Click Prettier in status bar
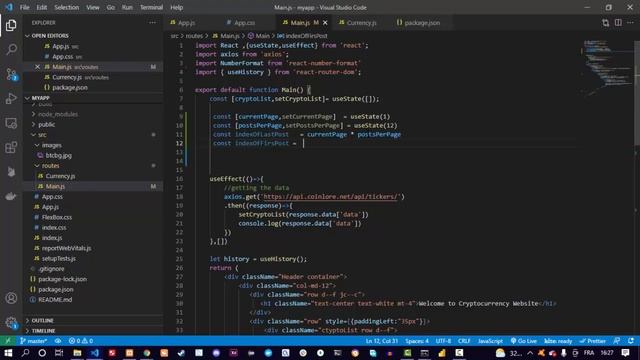 click(x=593, y=341)
